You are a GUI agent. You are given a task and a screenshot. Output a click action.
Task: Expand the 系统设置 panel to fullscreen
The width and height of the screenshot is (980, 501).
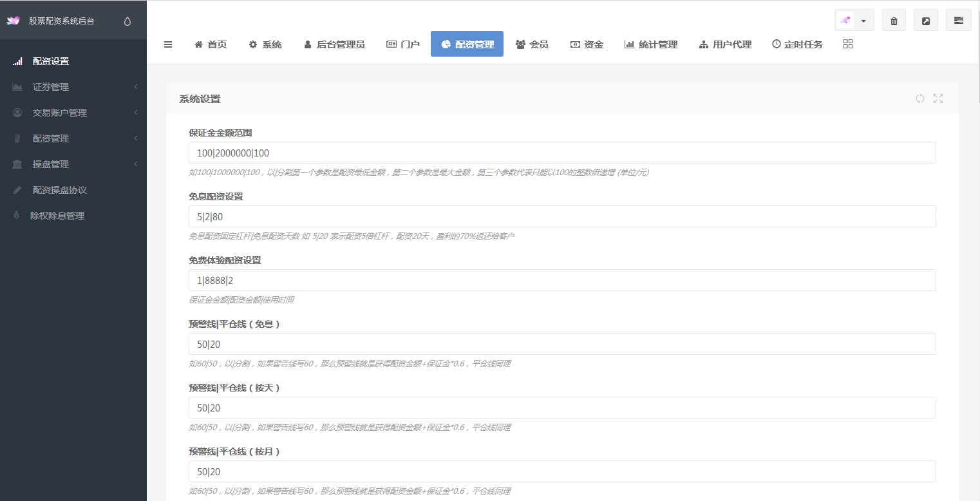point(938,99)
